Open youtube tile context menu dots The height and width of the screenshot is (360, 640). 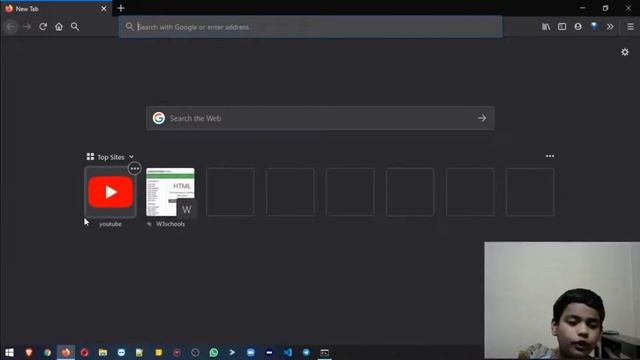[135, 169]
